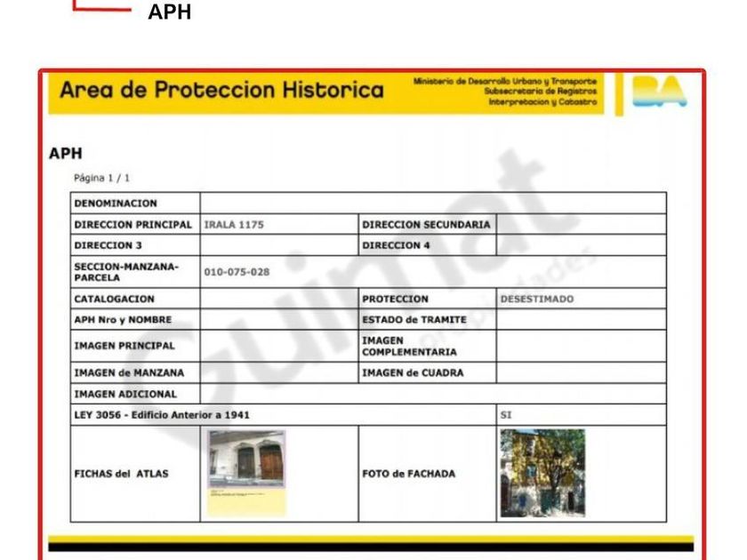Click the IMAGEN de MANZANA label
Image resolution: width=747 pixels, height=560 pixels.
(129, 372)
